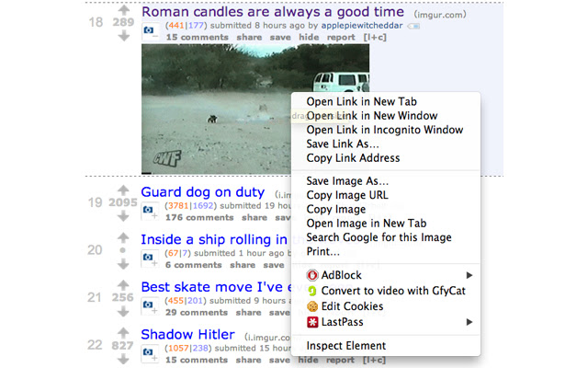Click the LastPass icon in context menu
This screenshot has height=368, width=588.
[x=312, y=322]
